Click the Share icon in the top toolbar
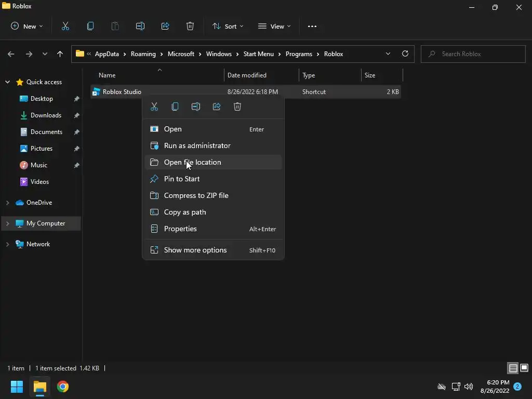This screenshot has height=399, width=532. (165, 26)
